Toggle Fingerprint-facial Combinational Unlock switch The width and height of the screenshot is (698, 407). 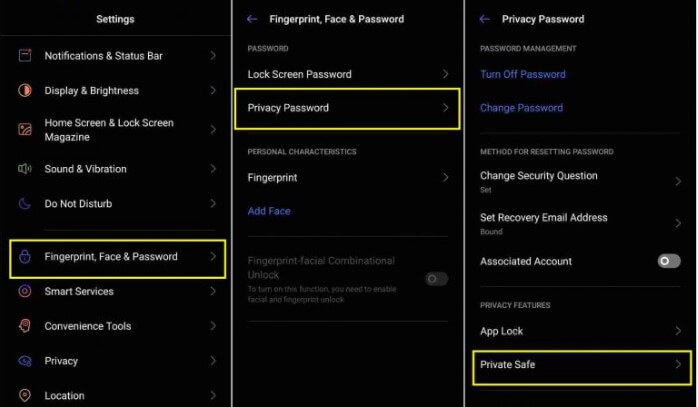coord(436,279)
